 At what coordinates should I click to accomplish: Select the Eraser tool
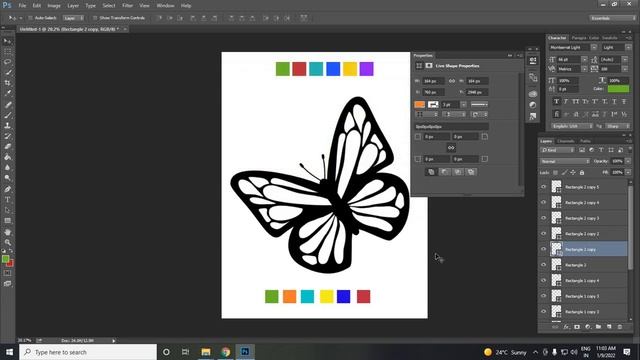click(x=7, y=147)
